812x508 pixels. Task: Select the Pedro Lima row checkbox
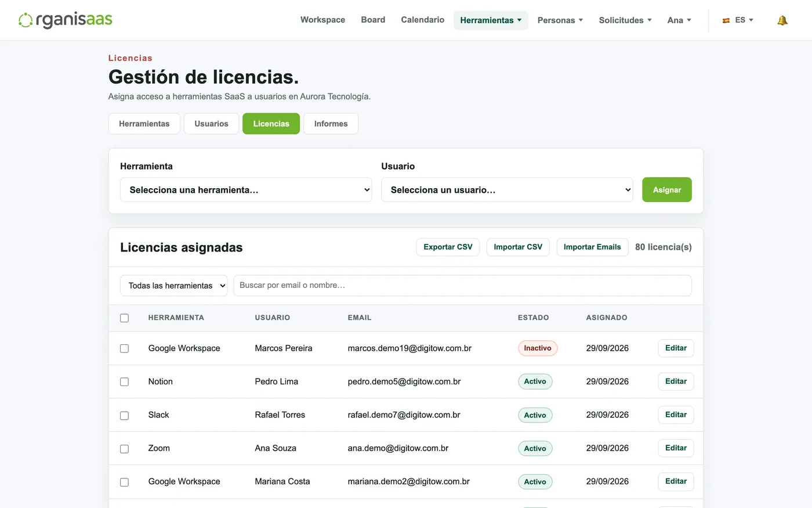point(124,382)
